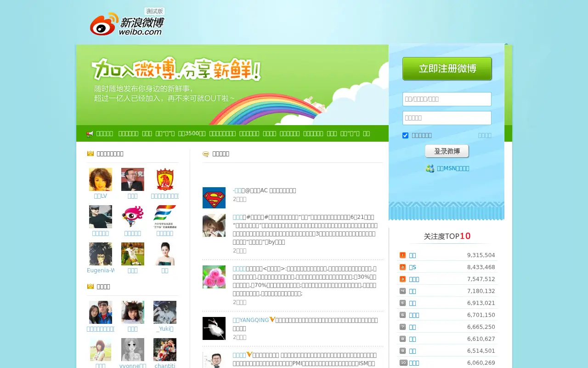Screen dimensions: 588x368
Task: Focus the password input field
Action: (447, 118)
